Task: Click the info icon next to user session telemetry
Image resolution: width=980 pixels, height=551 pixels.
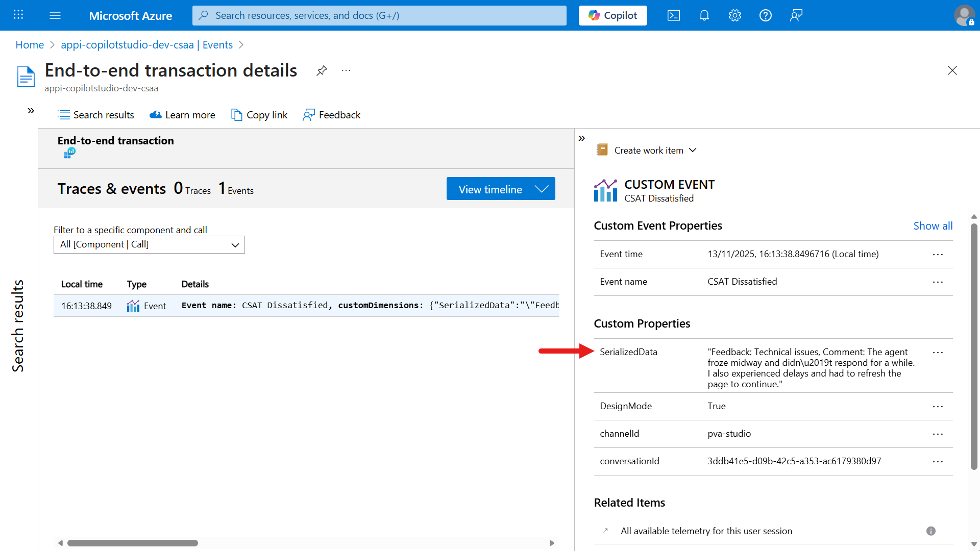Action: pos(930,531)
